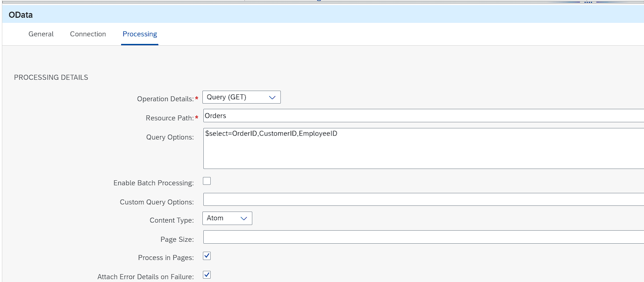Click the Custom Query Options field
The width and height of the screenshot is (644, 282).
coord(327,199)
